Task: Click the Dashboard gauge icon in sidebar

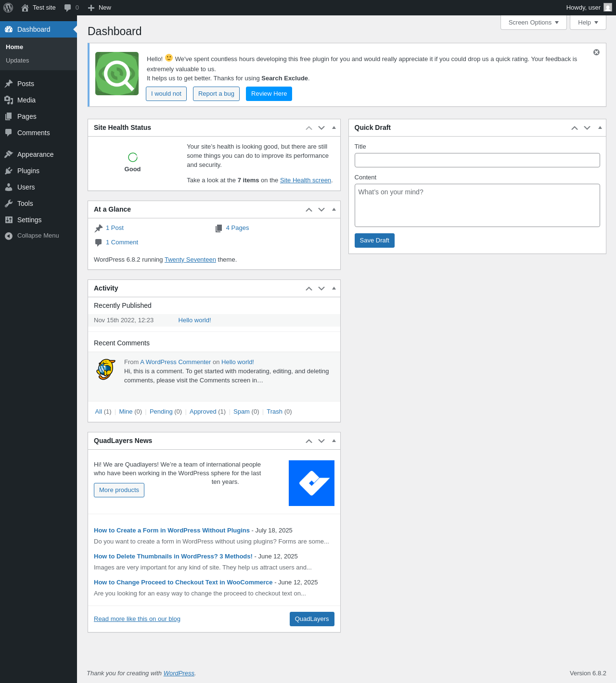Action: tap(9, 29)
